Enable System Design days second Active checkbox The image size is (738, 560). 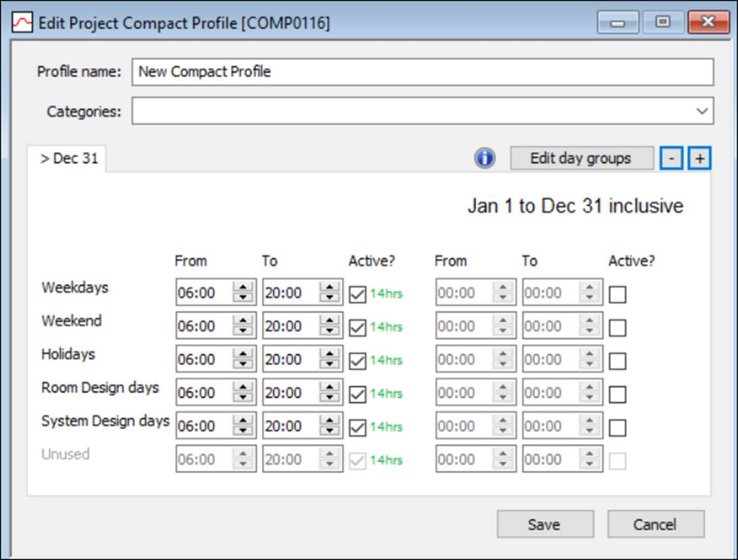click(x=617, y=428)
